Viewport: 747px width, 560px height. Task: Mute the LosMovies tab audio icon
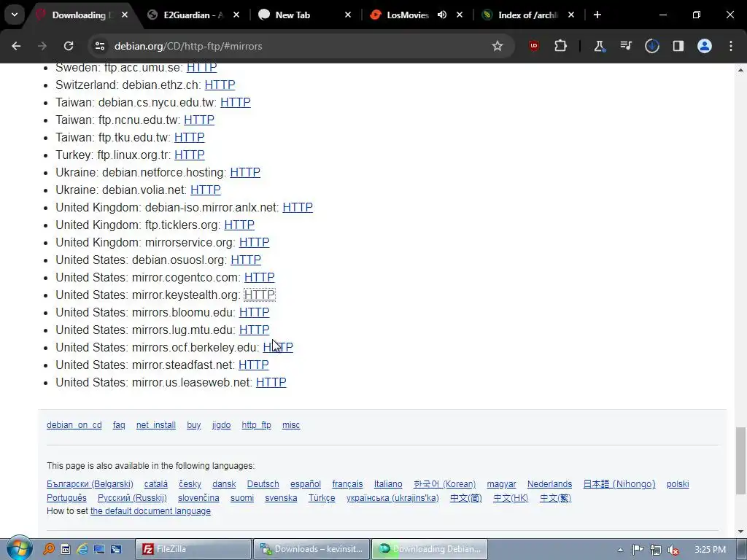coord(442,15)
